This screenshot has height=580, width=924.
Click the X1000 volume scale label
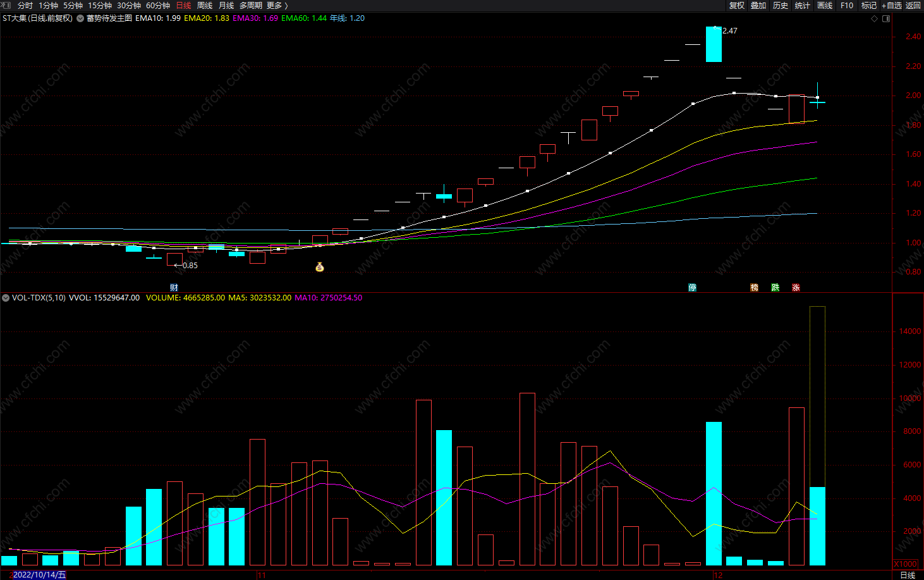pos(906,564)
